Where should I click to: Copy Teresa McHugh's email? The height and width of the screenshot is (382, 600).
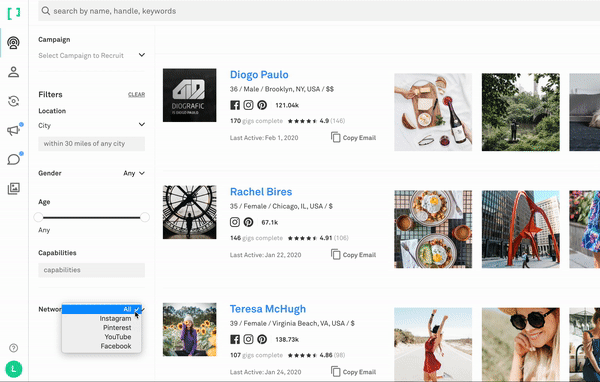tap(354, 372)
